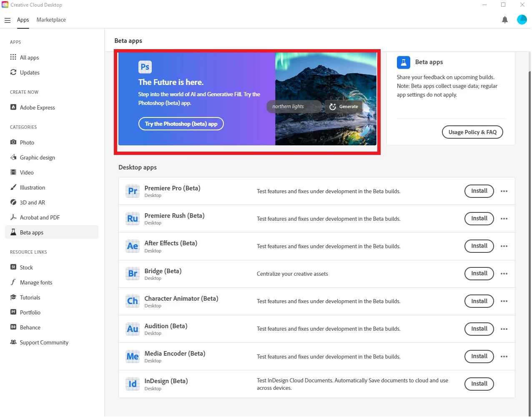Switch to the Marketplace tab
Viewport: 532px width, 419px height.
coord(51,20)
